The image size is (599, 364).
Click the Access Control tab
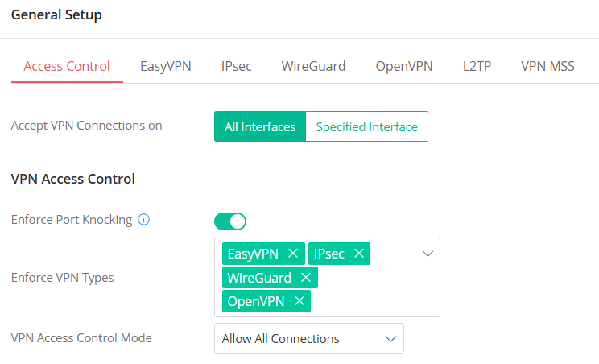67,66
